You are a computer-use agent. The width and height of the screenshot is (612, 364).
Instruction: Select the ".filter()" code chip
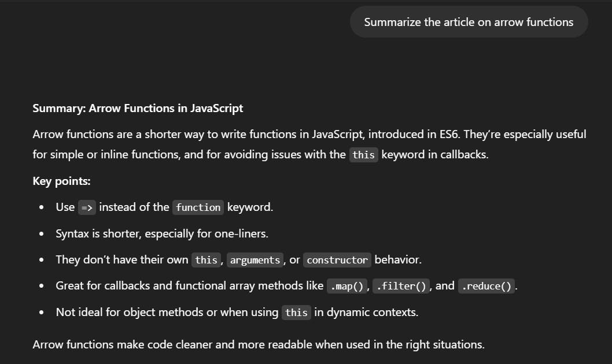click(x=401, y=286)
